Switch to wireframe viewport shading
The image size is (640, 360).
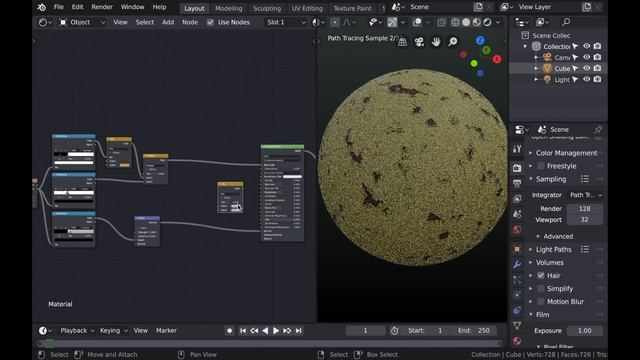(455, 22)
